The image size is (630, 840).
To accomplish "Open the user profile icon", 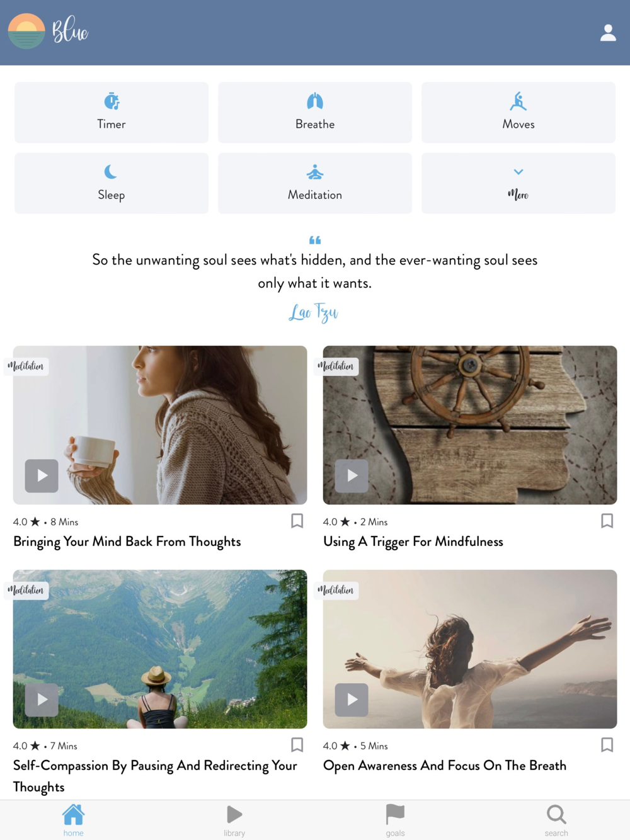I will tap(607, 33).
